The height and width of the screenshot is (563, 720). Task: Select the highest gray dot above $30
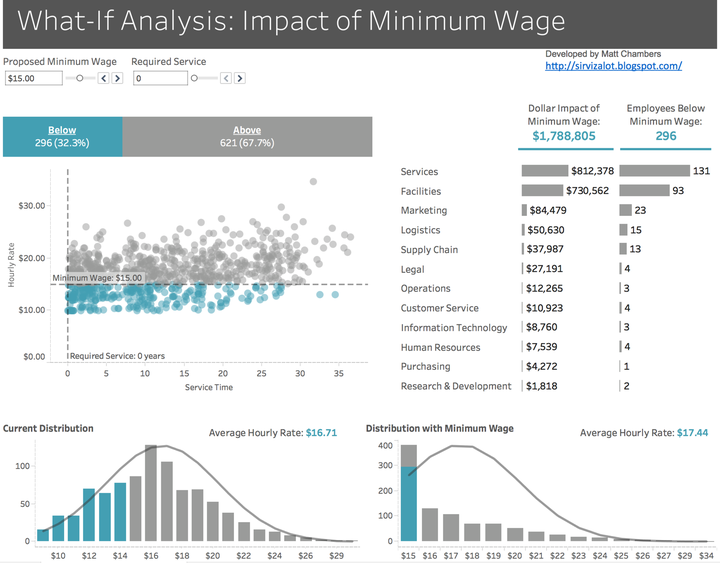pyautogui.click(x=313, y=182)
